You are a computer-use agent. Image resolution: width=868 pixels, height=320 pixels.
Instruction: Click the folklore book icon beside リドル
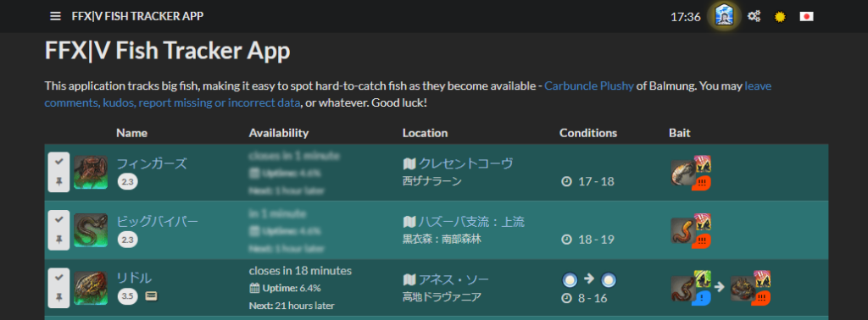pos(151,297)
